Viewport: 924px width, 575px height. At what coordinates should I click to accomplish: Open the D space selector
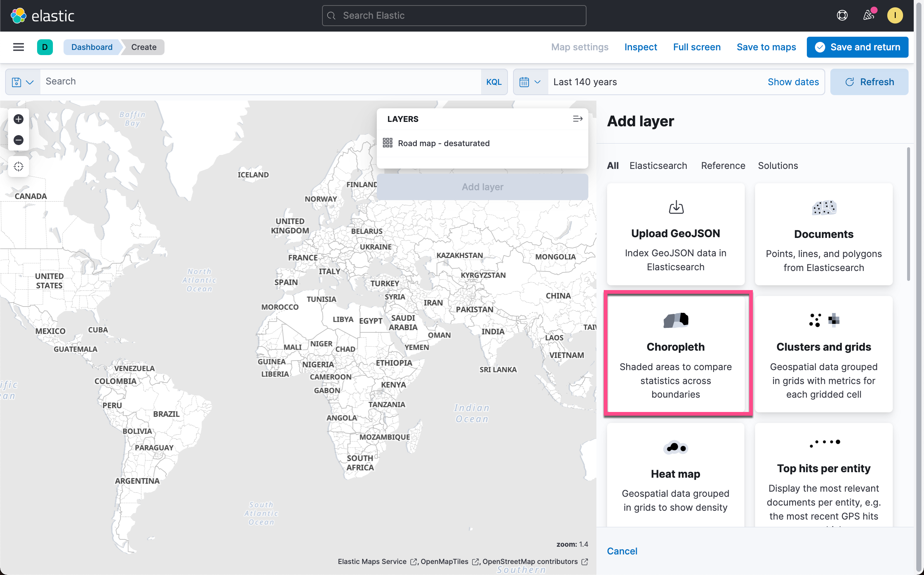pyautogui.click(x=45, y=47)
